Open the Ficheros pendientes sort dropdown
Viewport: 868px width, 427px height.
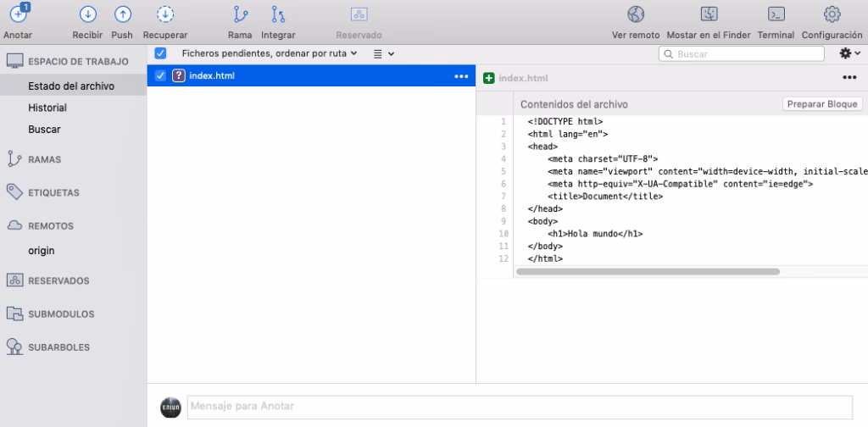click(x=269, y=53)
